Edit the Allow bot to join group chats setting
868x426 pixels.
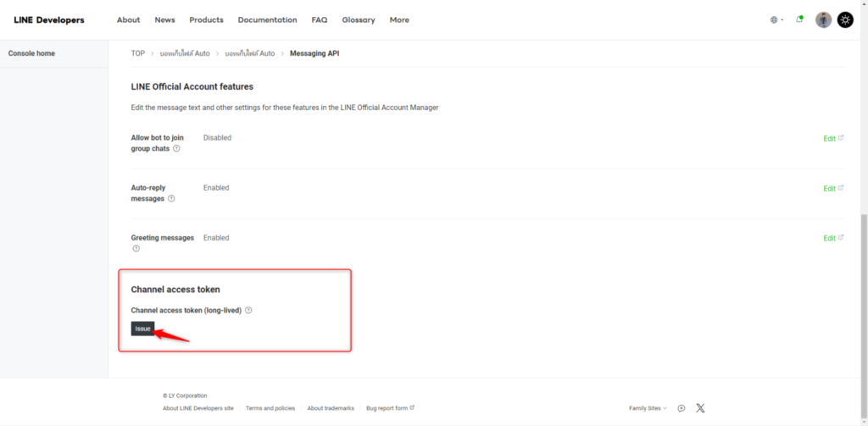(832, 138)
